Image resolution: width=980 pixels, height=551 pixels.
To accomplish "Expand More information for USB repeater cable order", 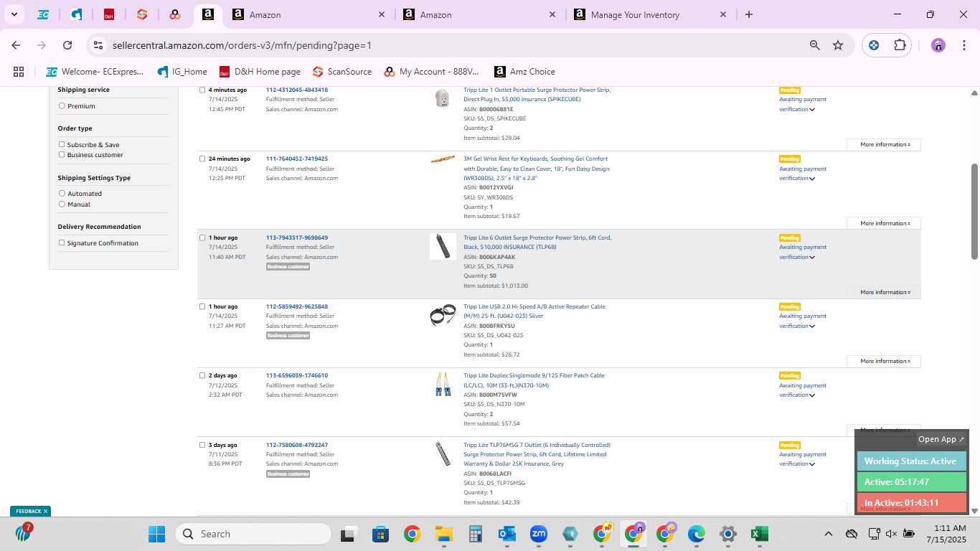I will [x=884, y=362].
